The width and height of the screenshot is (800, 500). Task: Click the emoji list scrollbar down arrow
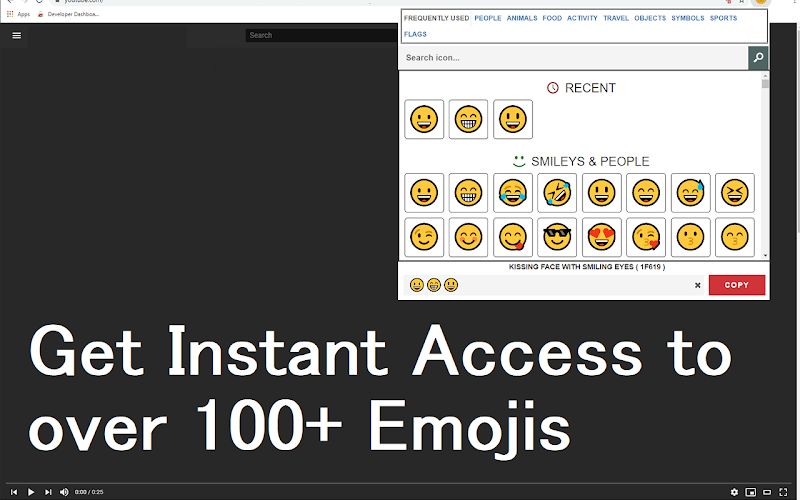(x=765, y=255)
